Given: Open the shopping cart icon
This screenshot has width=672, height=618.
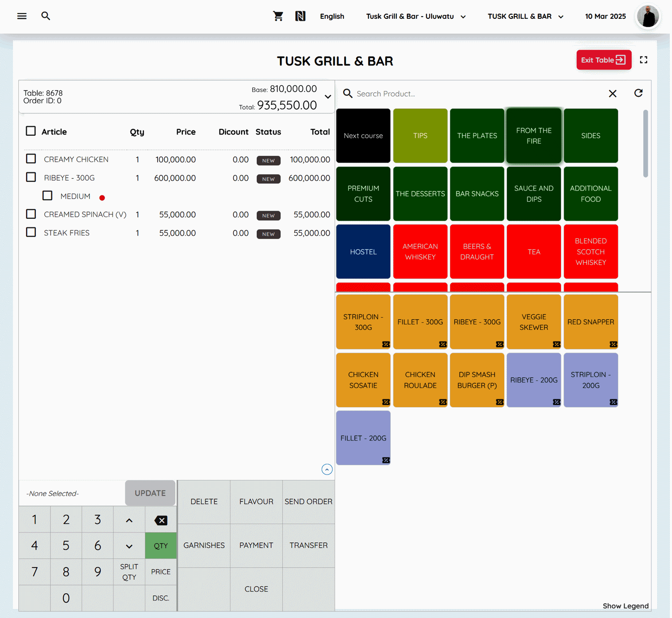Looking at the screenshot, I should 278,16.
